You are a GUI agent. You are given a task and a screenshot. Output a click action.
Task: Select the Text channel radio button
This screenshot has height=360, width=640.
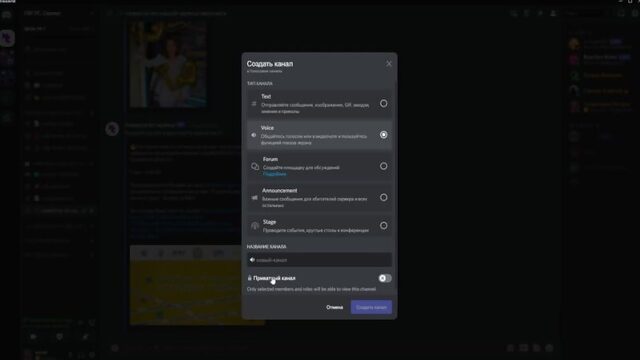(384, 103)
